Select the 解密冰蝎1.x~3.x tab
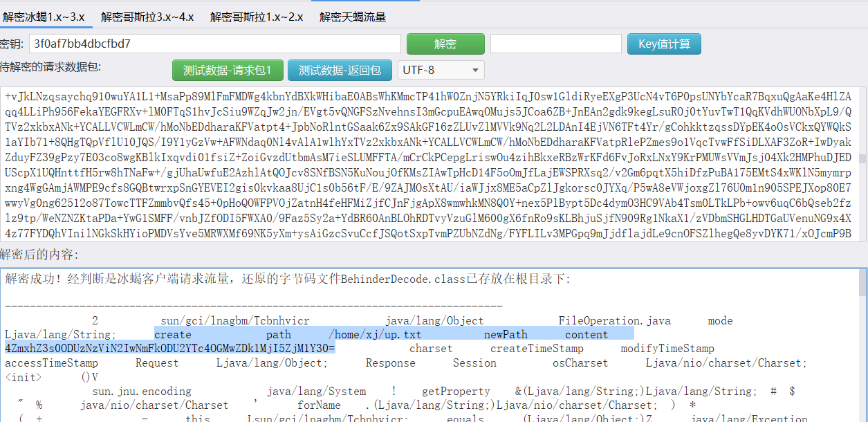 click(x=44, y=17)
